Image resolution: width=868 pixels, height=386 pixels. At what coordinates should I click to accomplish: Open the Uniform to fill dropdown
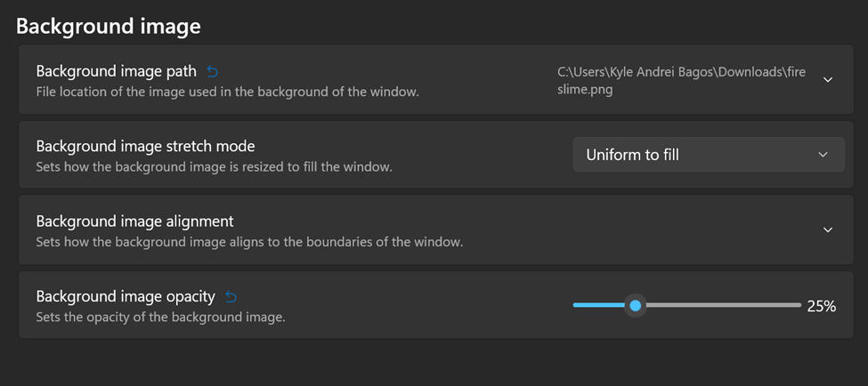point(709,155)
